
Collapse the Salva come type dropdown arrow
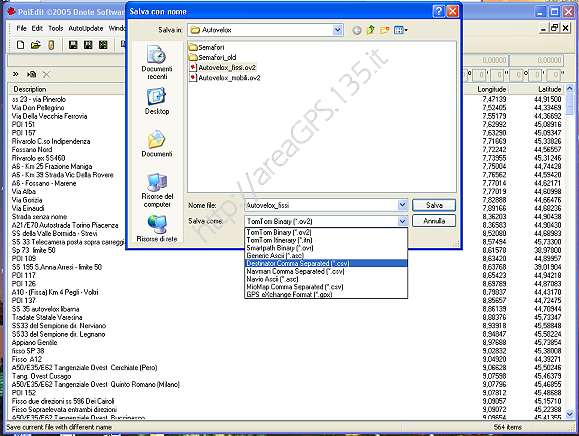click(x=402, y=221)
